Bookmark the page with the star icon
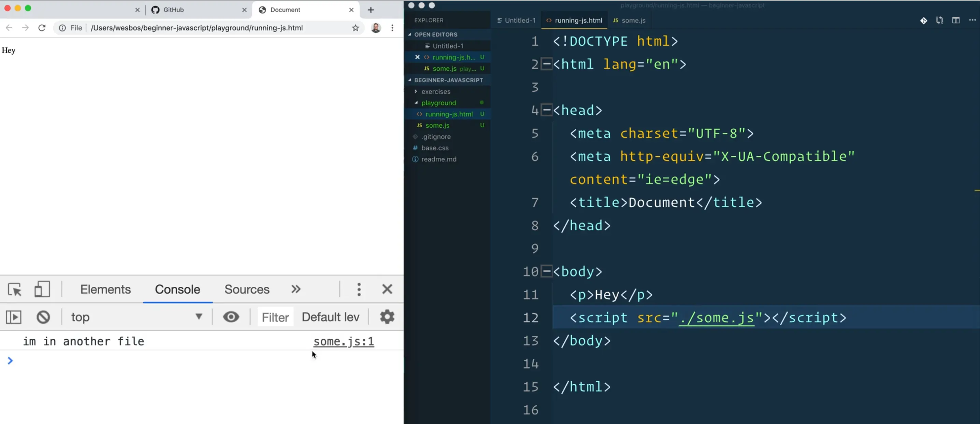The image size is (980, 424). [x=355, y=28]
